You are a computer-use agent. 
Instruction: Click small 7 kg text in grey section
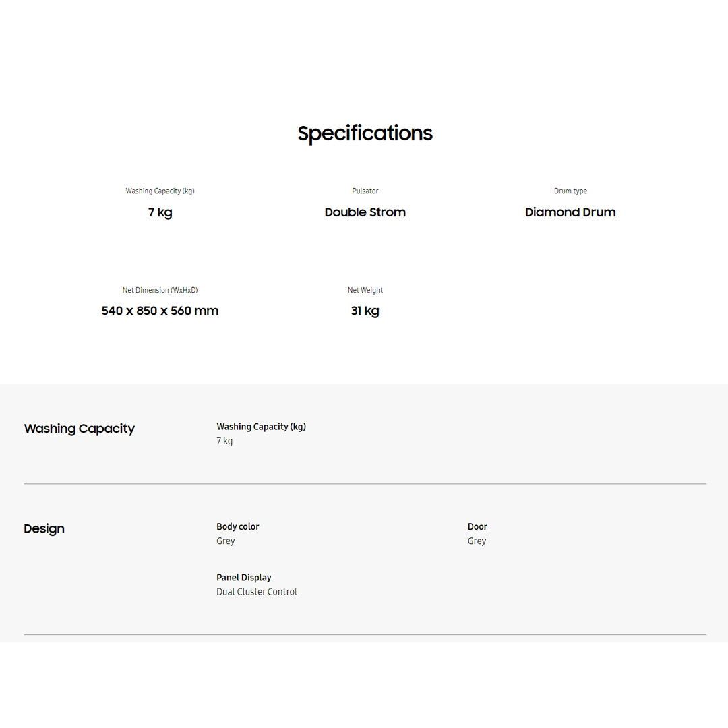click(224, 441)
